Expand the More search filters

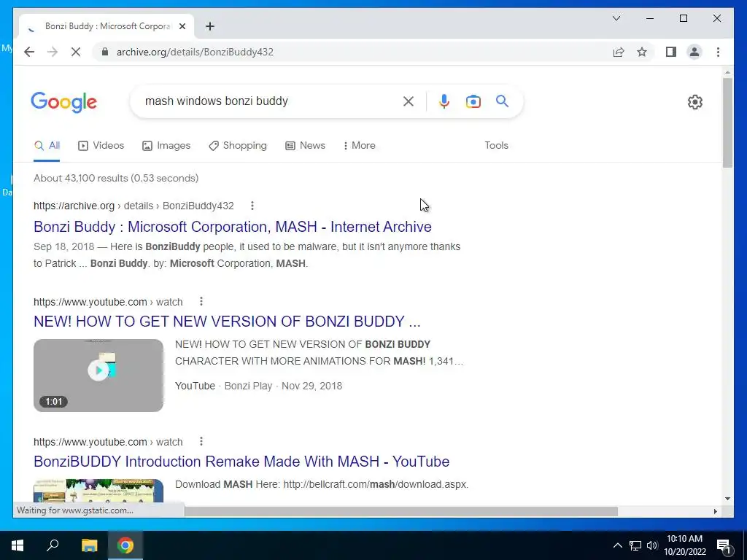[x=359, y=146]
